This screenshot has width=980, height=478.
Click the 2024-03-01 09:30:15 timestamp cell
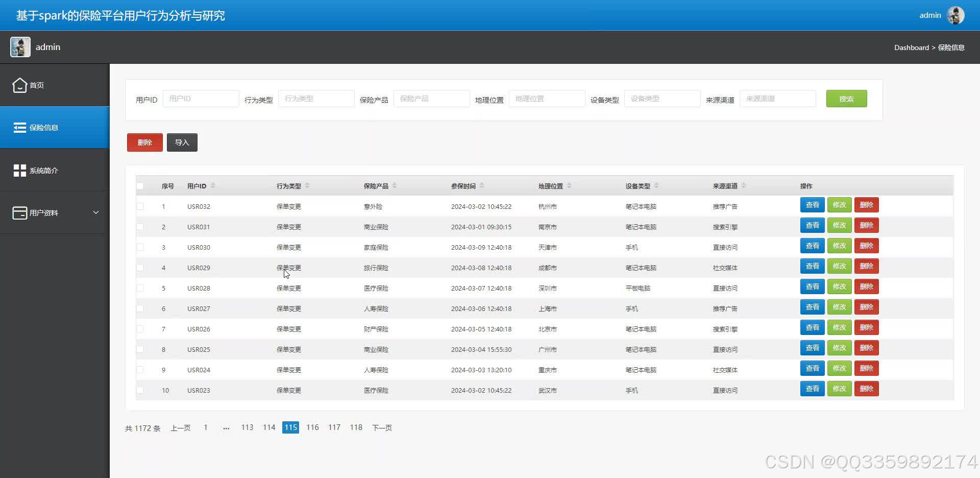(481, 227)
